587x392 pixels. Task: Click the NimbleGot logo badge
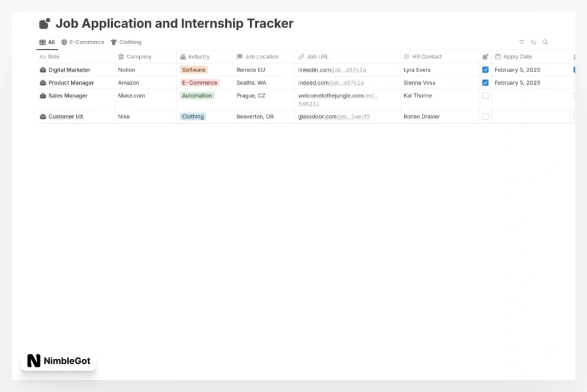point(58,361)
